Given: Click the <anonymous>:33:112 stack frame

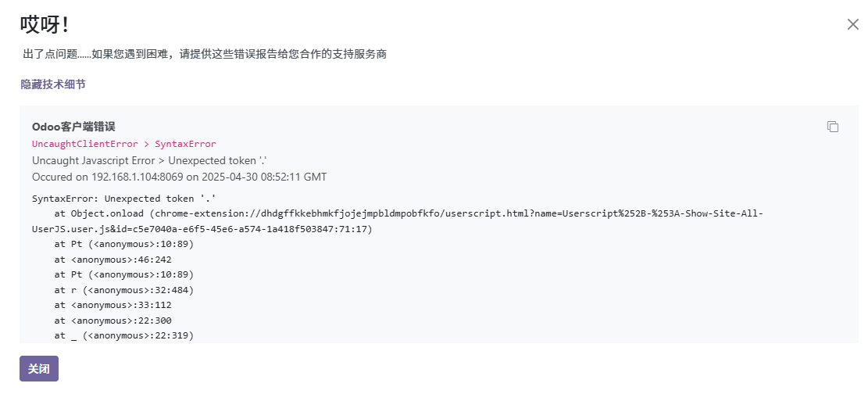Looking at the screenshot, I should [113, 305].
